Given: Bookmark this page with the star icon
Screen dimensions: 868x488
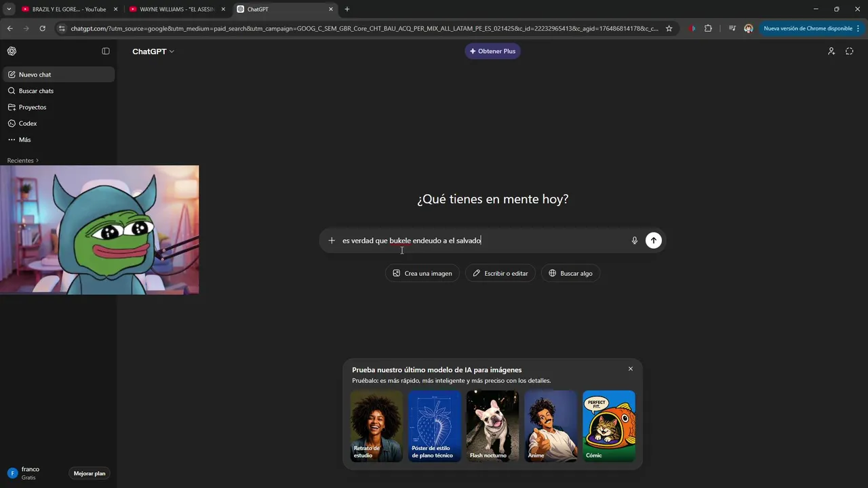Looking at the screenshot, I should pyautogui.click(x=669, y=28).
